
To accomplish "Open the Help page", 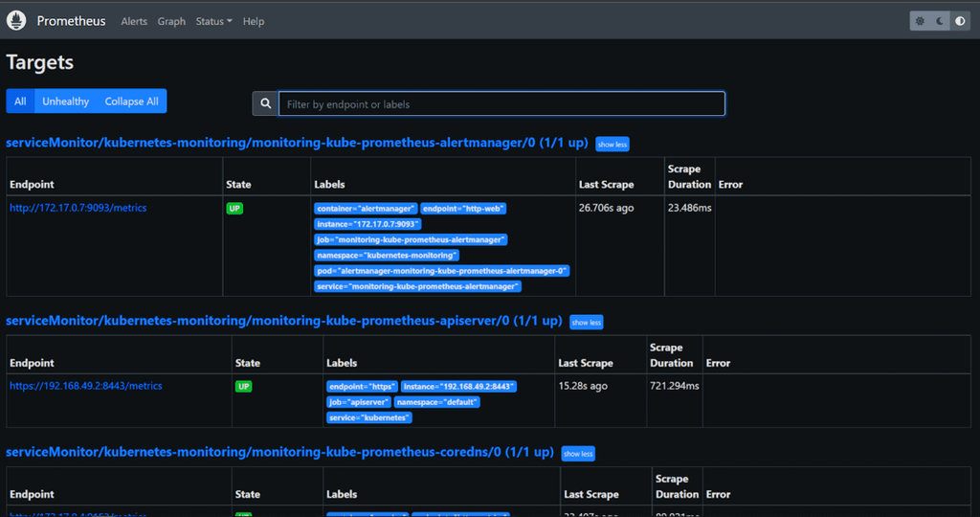I will (253, 21).
